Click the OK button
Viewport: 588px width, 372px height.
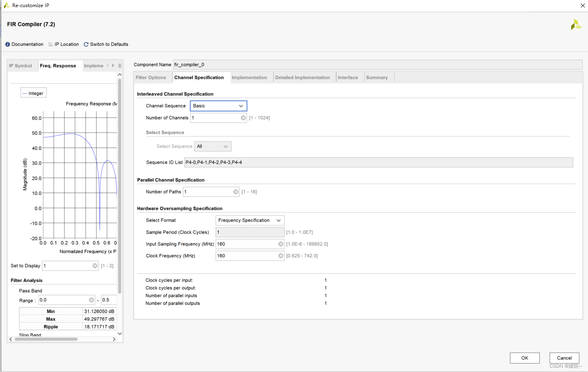click(525, 358)
